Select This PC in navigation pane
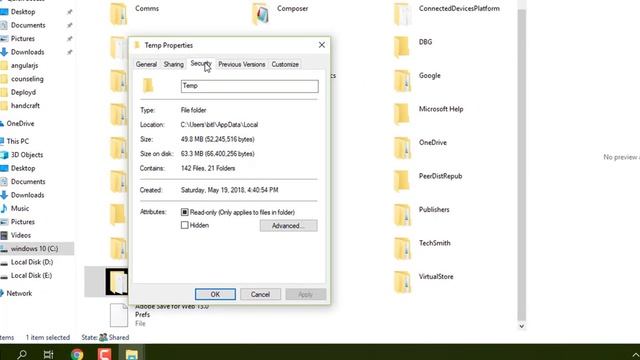Screen dimensions: 640x360 18,141
